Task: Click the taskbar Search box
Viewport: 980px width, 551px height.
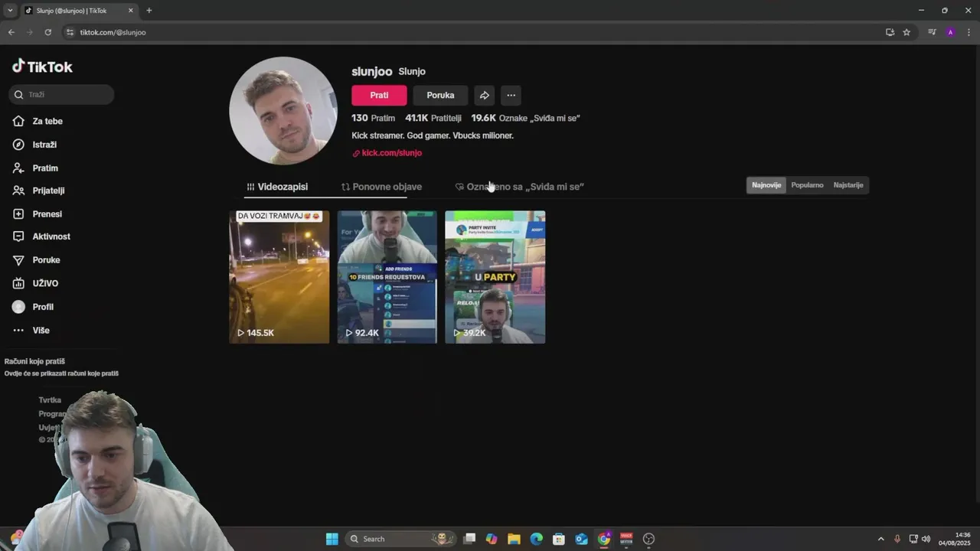Action: coord(400,539)
